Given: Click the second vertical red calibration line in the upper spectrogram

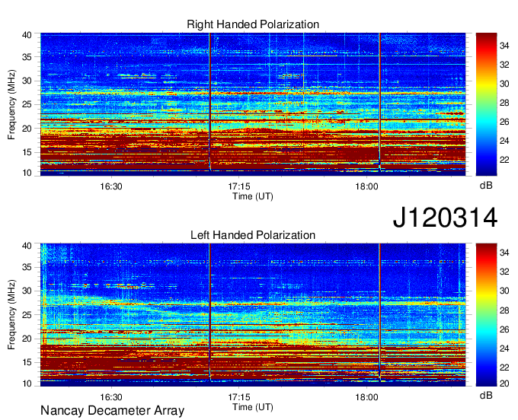Looking at the screenshot, I should point(379,102).
